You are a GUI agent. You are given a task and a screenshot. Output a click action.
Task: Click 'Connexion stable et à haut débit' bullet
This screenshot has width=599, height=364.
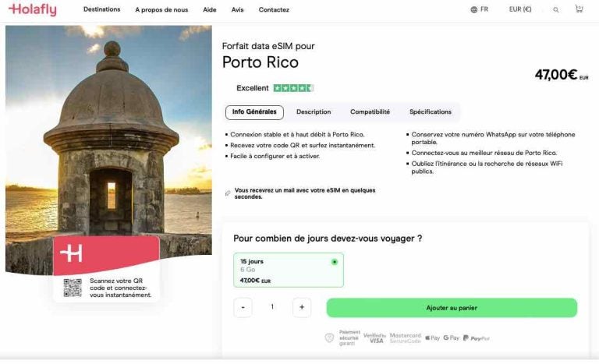pos(297,134)
